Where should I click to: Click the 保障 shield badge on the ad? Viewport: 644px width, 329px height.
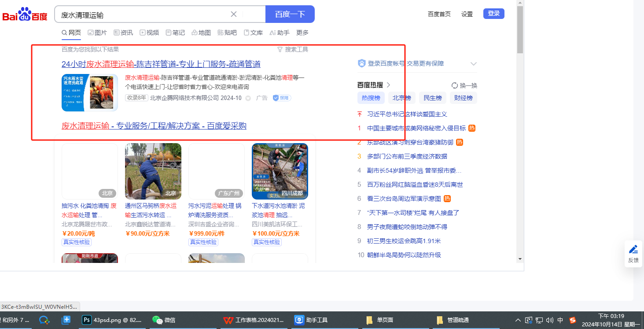coord(282,98)
